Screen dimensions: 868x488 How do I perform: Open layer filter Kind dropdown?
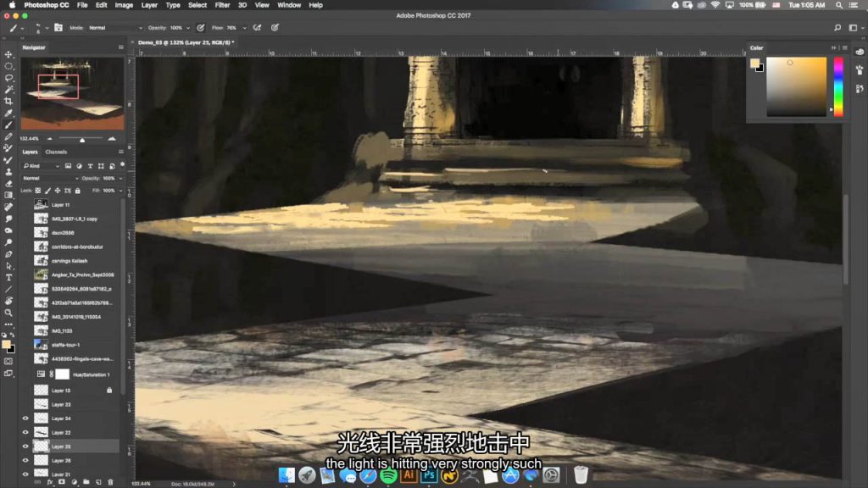click(41, 166)
